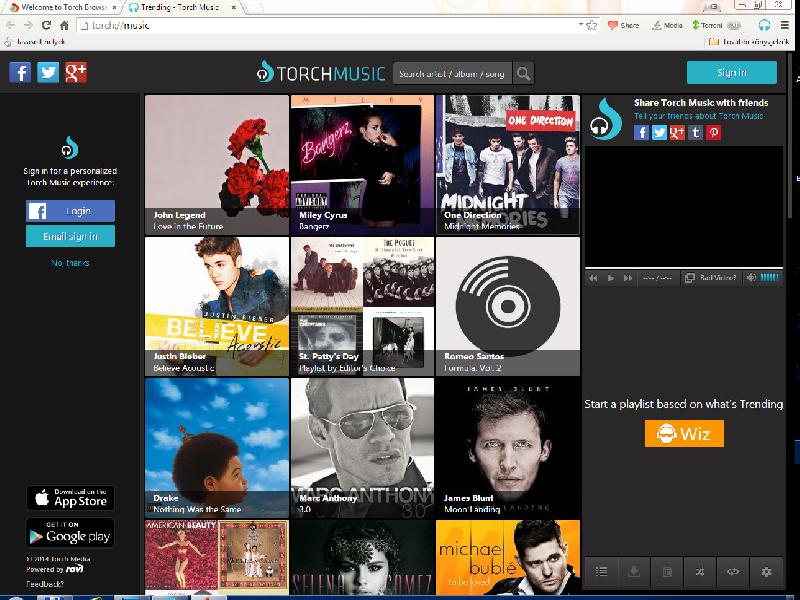Open the address bar dropdown arrow
Screen dimensions: 800x600
point(581,24)
